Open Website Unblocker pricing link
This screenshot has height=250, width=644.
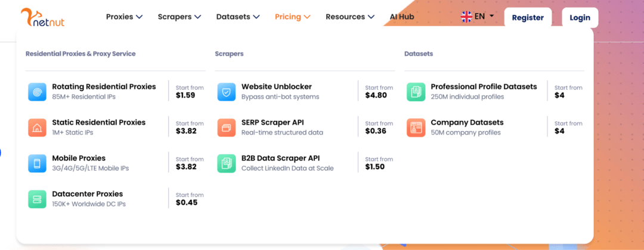[x=277, y=86]
